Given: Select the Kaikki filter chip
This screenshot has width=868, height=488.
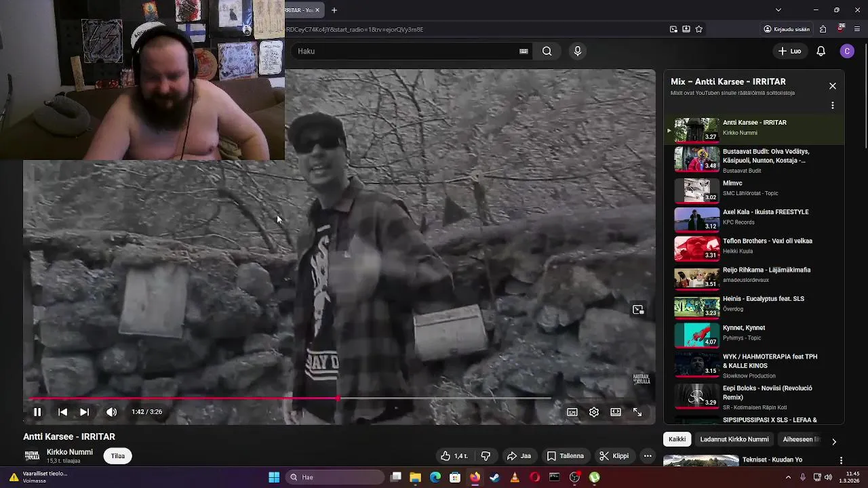Looking at the screenshot, I should coord(677,439).
